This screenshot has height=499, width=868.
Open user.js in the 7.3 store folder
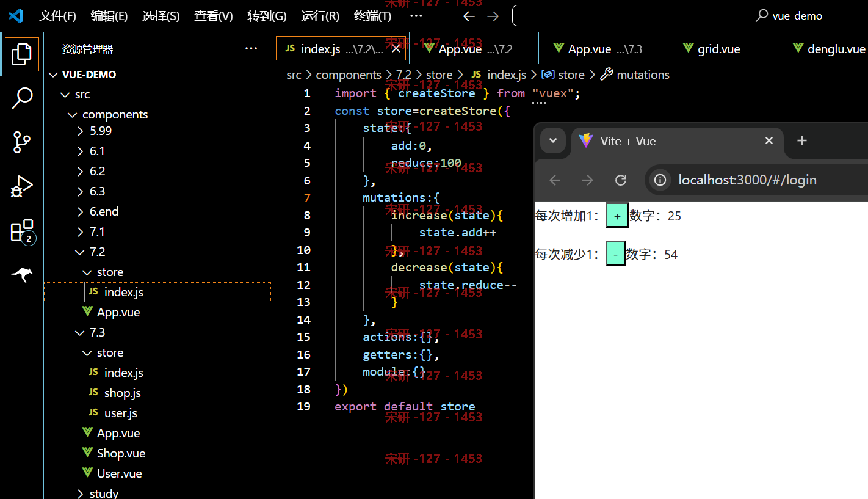(x=157, y=413)
